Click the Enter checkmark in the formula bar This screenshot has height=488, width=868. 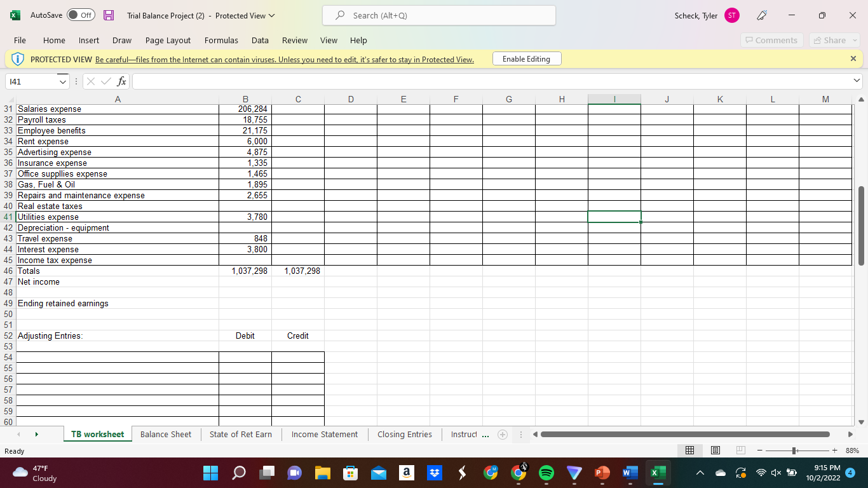pyautogui.click(x=105, y=81)
